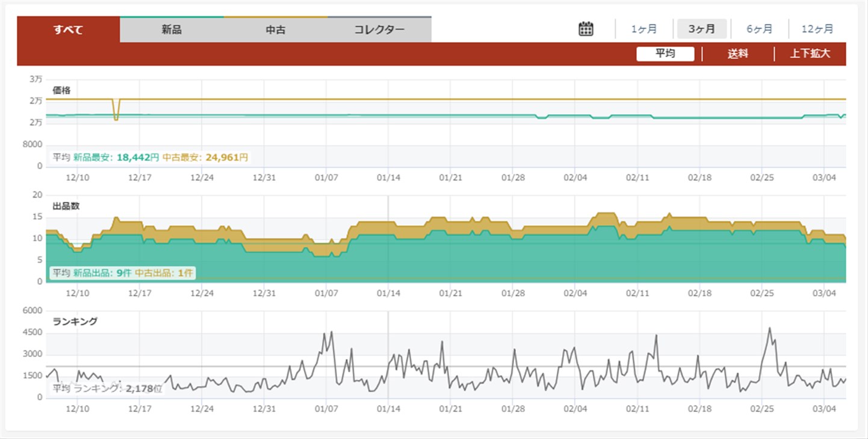This screenshot has width=868, height=439.
Task: Click the 中古出品 1件 legend label
Action: coord(164,273)
